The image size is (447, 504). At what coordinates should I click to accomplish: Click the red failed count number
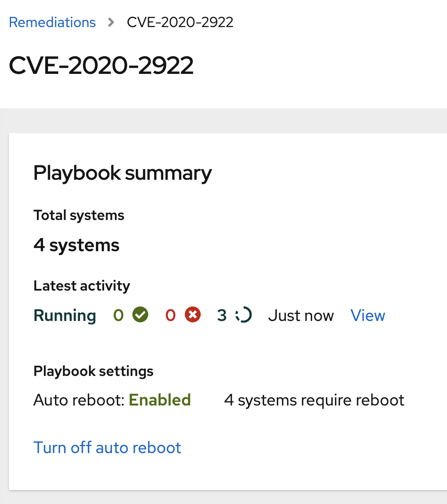coord(170,315)
